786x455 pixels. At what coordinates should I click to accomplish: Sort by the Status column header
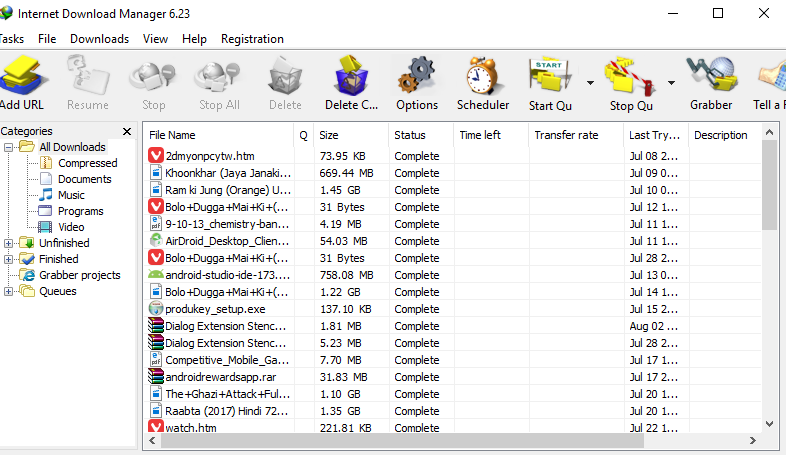(421, 135)
